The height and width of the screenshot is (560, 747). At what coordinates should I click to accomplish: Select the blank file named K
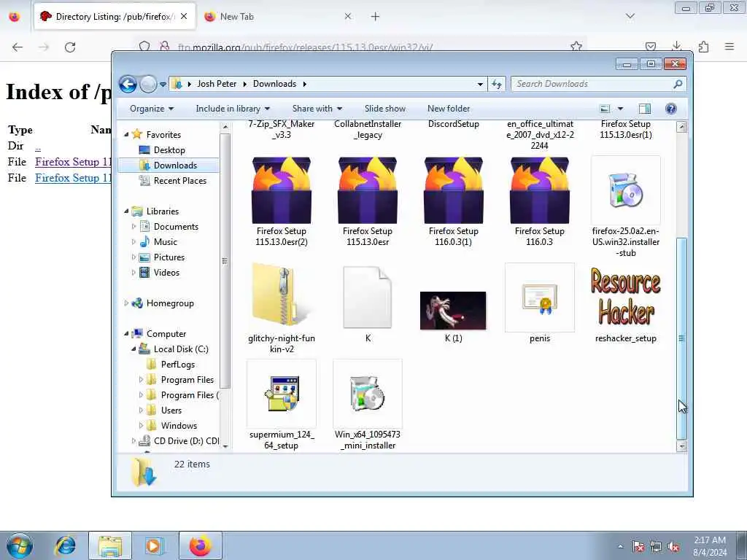(x=368, y=297)
